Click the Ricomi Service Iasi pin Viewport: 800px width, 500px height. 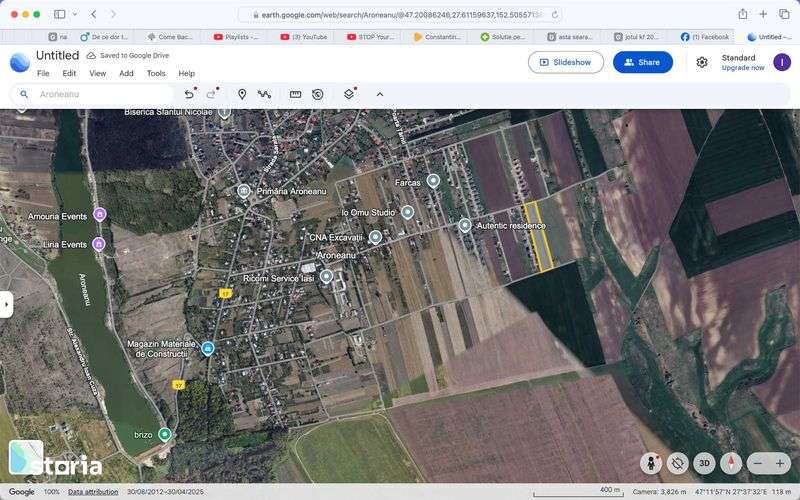[x=326, y=277]
